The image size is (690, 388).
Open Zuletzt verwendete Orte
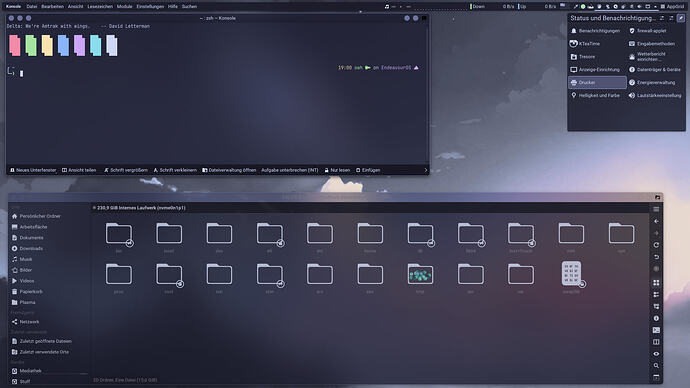(x=40, y=352)
